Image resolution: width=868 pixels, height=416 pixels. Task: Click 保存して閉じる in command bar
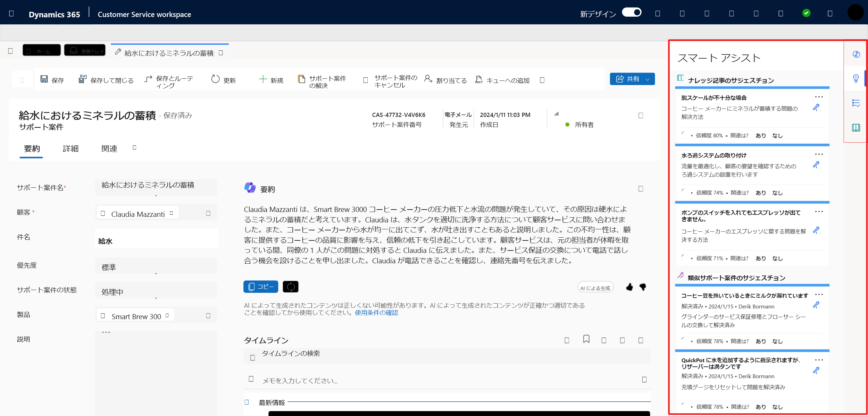106,80
